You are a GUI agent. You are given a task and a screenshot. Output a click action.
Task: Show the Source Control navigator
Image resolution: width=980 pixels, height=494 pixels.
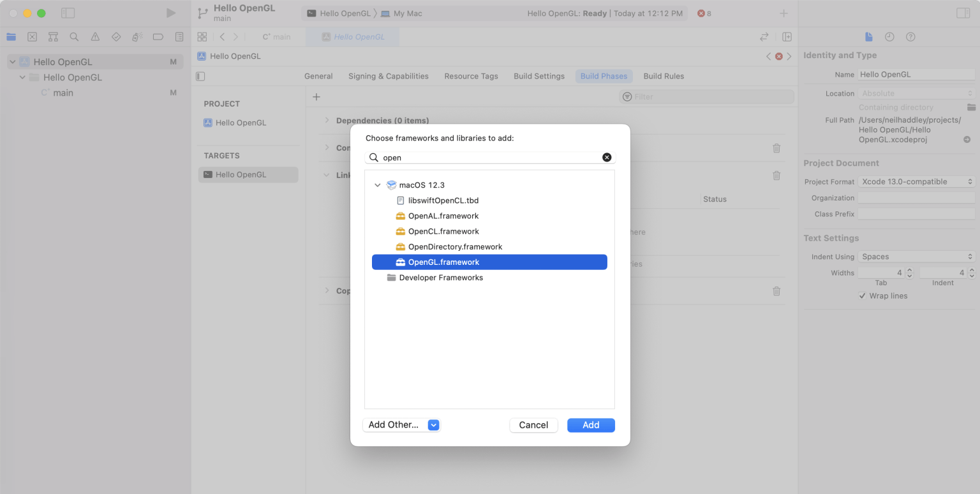33,37
